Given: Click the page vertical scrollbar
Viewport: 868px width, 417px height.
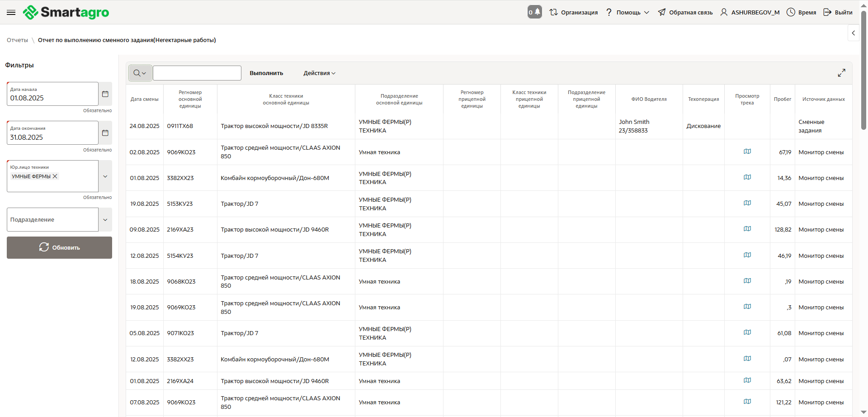Looking at the screenshot, I should click(x=863, y=68).
